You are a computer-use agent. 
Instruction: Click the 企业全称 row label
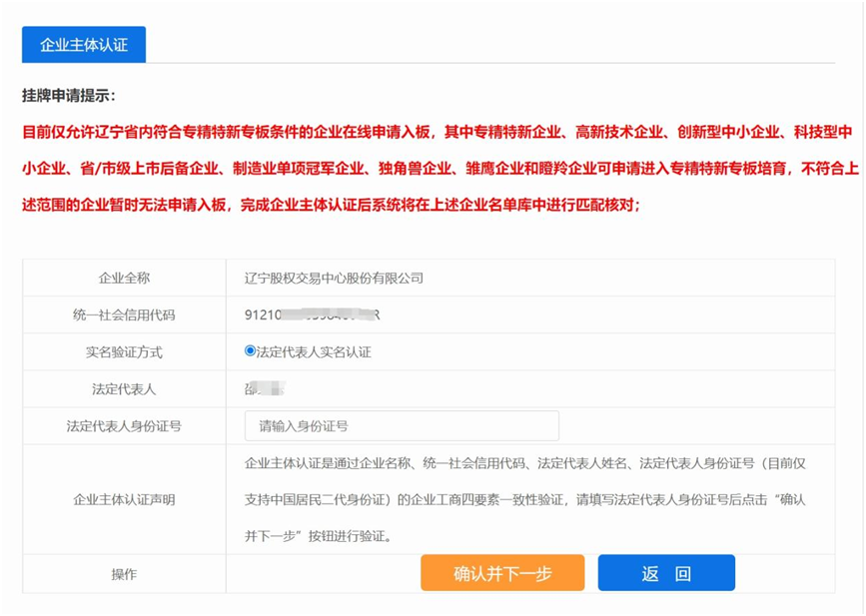coord(124,278)
